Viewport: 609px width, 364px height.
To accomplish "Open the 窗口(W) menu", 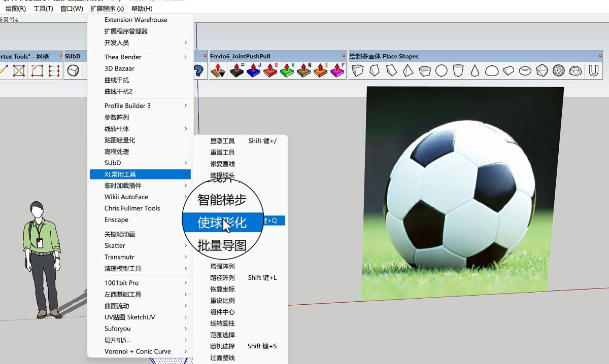I will click(x=72, y=9).
